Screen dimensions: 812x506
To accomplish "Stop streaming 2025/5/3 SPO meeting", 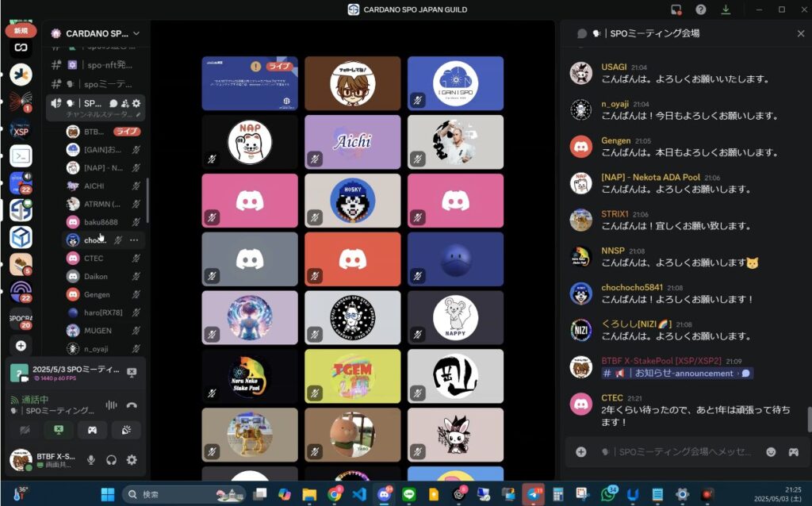I will 132,373.
